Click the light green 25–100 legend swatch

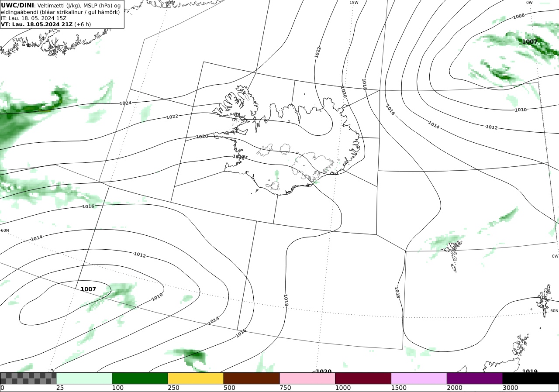pyautogui.click(x=84, y=378)
